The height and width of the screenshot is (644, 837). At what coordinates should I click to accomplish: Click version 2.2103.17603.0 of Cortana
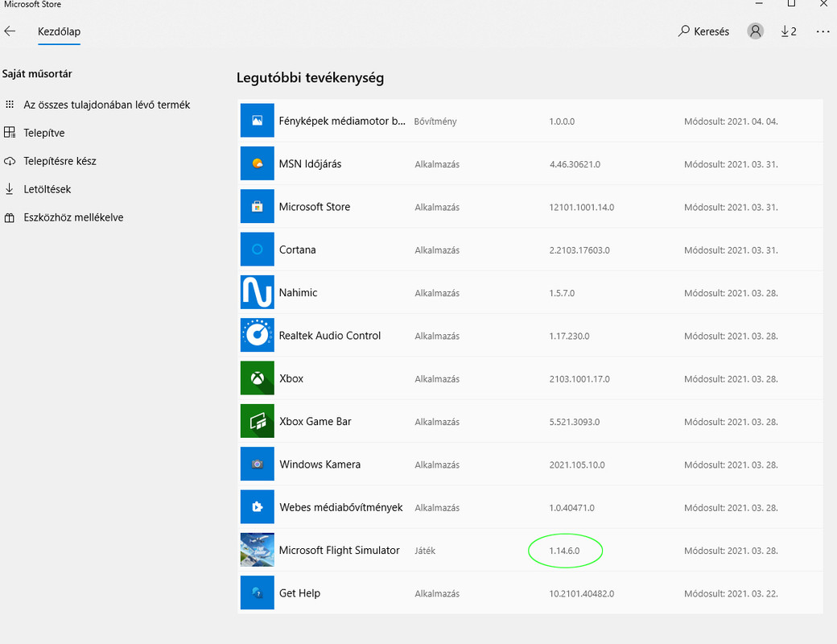(579, 250)
